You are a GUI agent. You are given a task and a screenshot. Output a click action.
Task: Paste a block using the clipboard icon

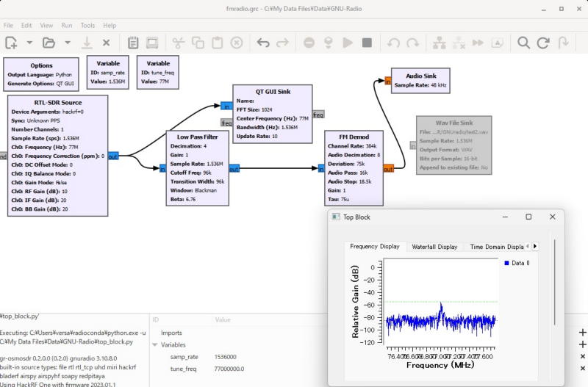coord(217,43)
